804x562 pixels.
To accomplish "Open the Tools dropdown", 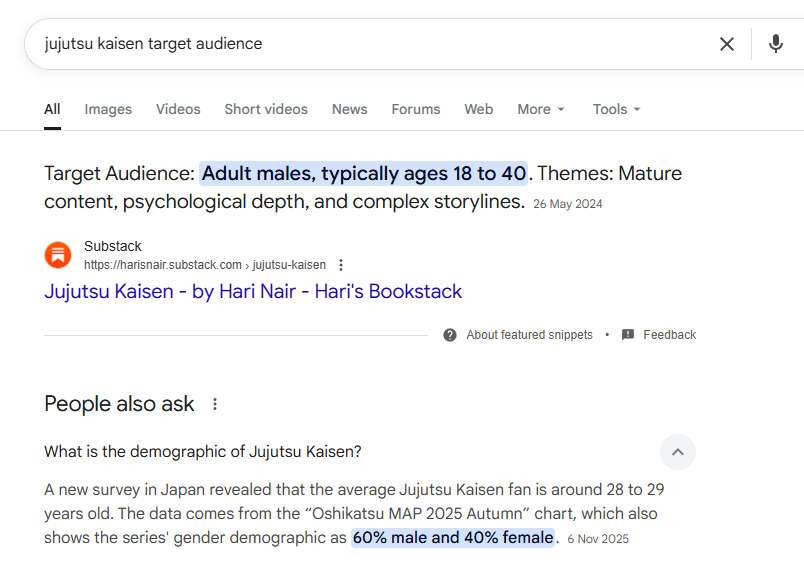I will coord(616,109).
